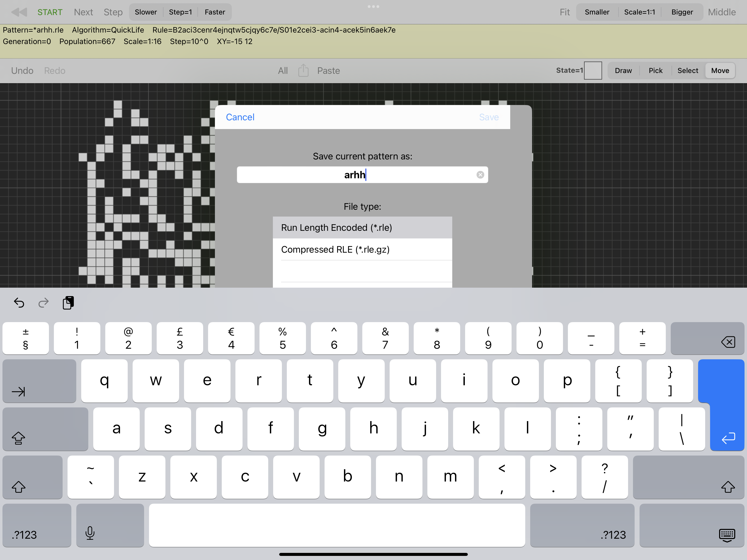
Task: Tap the Undo button
Action: [22, 71]
